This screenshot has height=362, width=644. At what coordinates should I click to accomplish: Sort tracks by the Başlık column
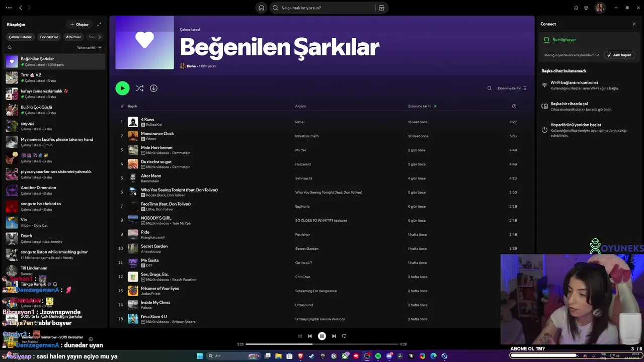coord(132,106)
